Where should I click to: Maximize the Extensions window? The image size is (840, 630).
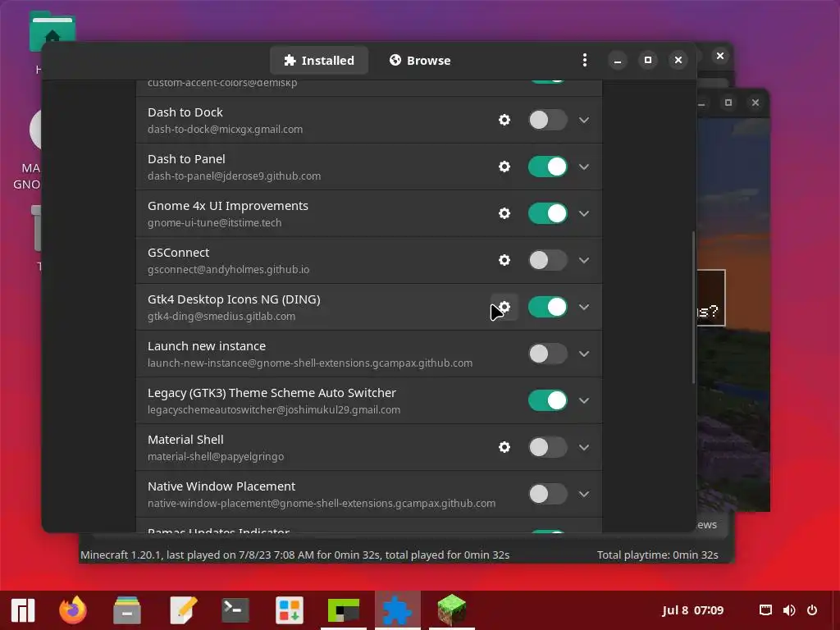648,60
